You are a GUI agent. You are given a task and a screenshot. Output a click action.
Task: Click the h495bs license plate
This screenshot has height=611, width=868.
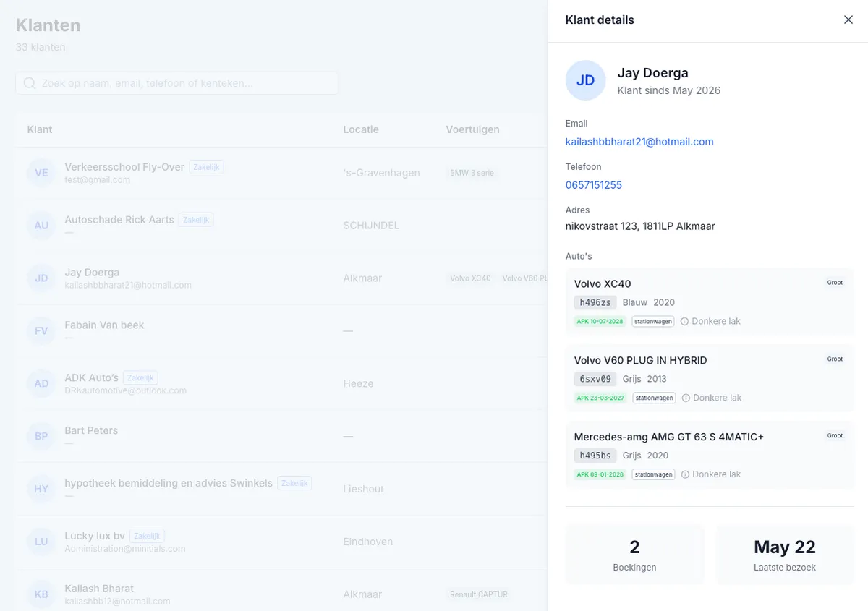coord(595,456)
